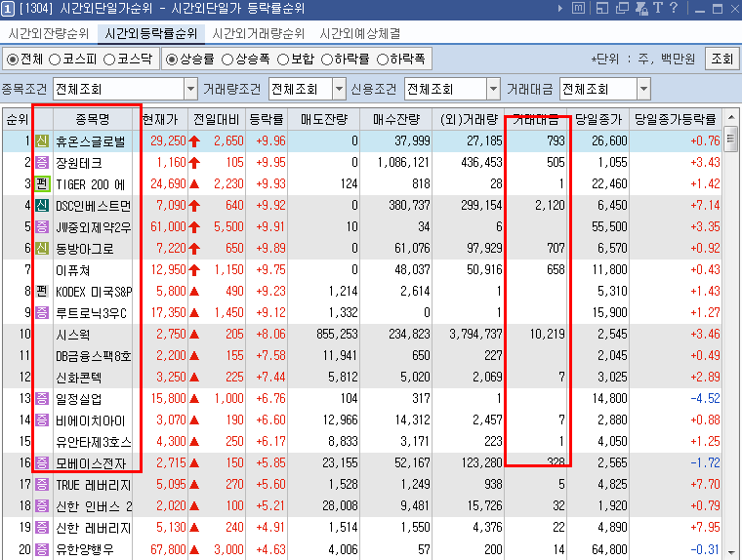Screen dimensions: 742x560
Task: Sort by the 등락률 column header
Action: pos(267,119)
